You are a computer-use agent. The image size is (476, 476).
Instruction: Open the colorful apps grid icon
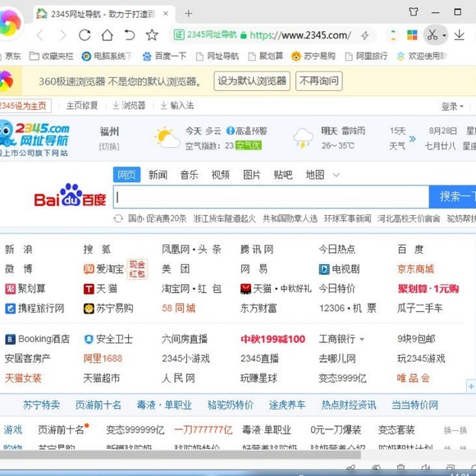(412, 35)
